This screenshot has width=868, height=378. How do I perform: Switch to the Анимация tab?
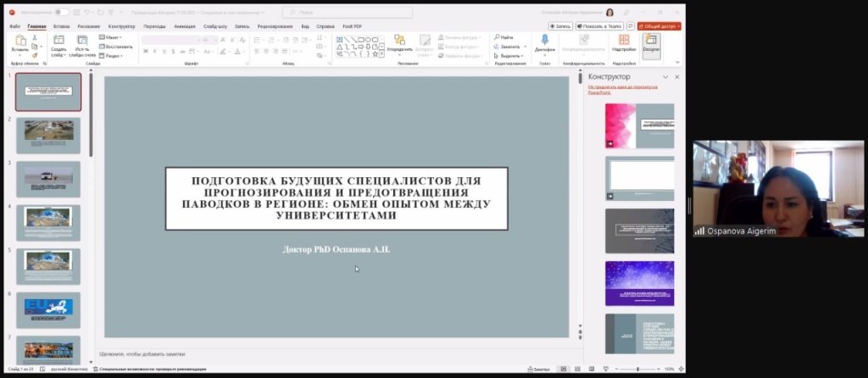pyautogui.click(x=184, y=26)
